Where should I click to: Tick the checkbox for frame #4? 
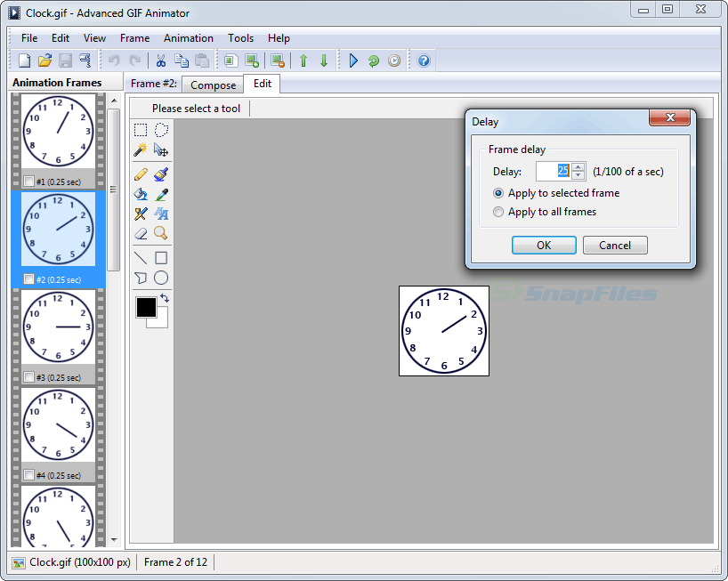pyautogui.click(x=28, y=475)
